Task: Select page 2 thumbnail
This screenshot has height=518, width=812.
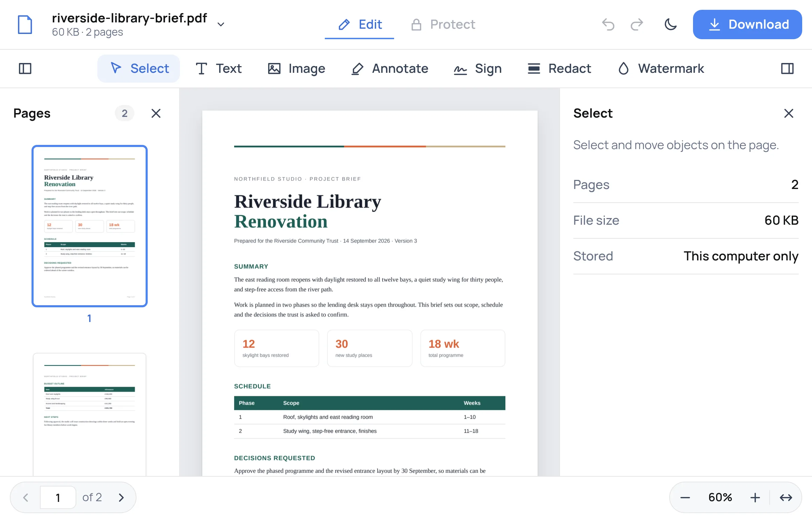Action: point(90,414)
